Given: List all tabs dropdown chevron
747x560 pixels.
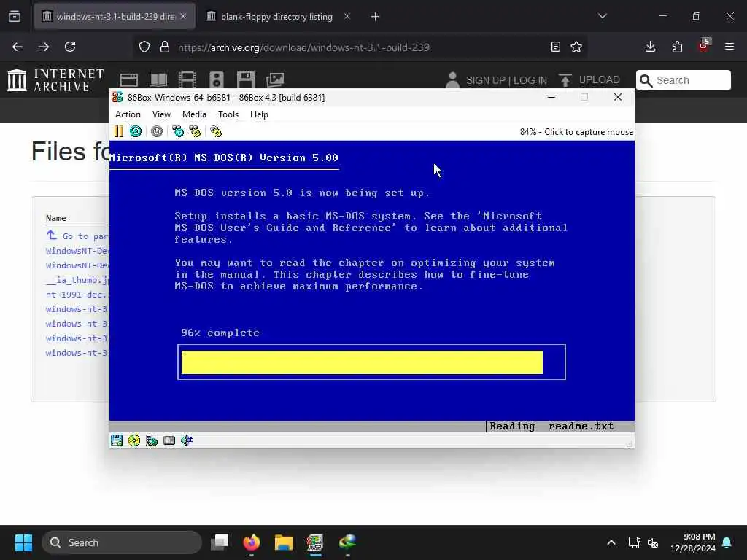Looking at the screenshot, I should (603, 16).
